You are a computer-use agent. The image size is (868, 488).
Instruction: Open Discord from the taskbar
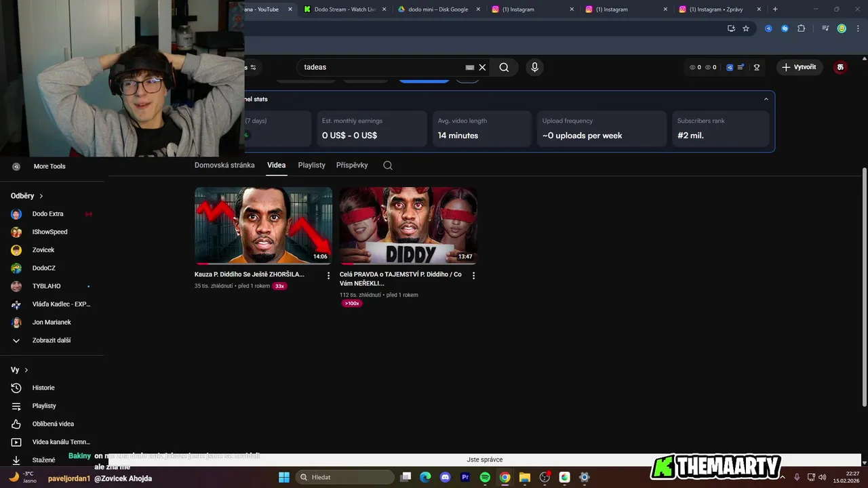coord(445,477)
